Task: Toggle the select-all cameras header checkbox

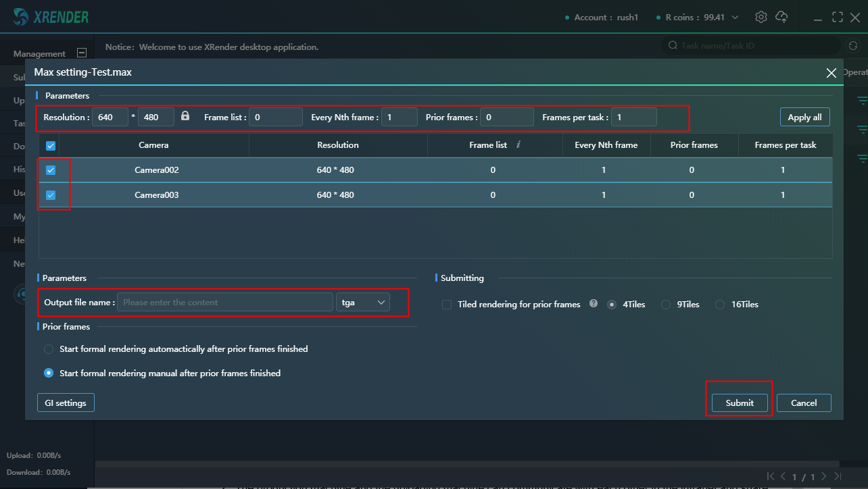Action: (x=51, y=145)
